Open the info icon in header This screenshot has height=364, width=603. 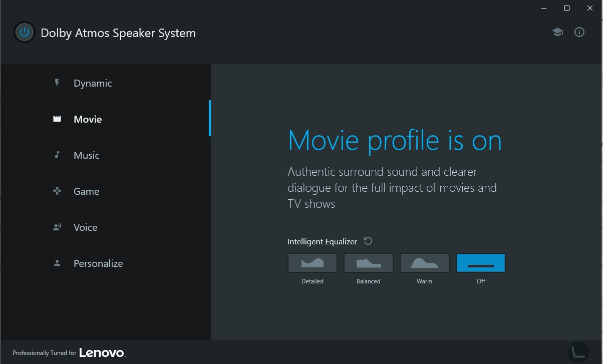[579, 33]
